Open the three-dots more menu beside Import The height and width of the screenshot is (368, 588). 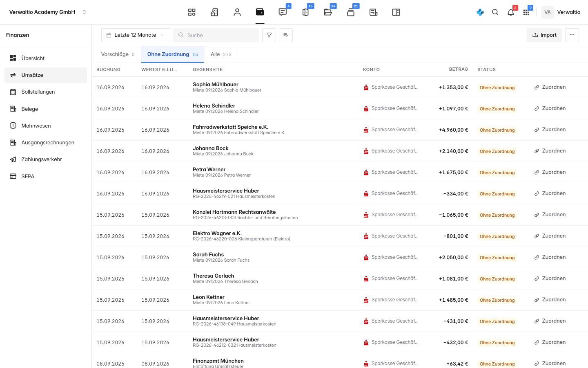tap(572, 35)
